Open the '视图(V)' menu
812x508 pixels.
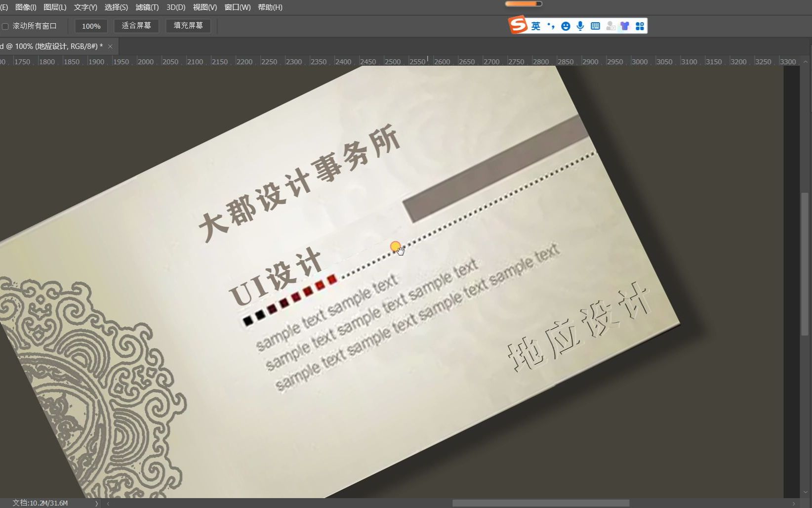(205, 7)
